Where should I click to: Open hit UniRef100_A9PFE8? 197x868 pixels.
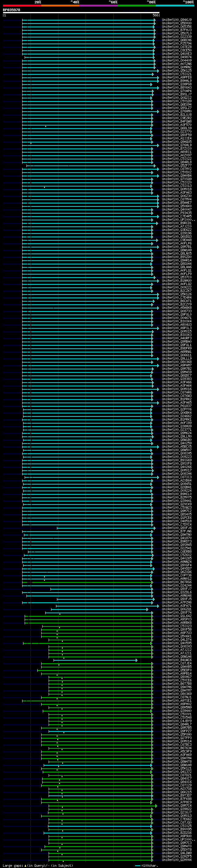click(x=177, y=78)
